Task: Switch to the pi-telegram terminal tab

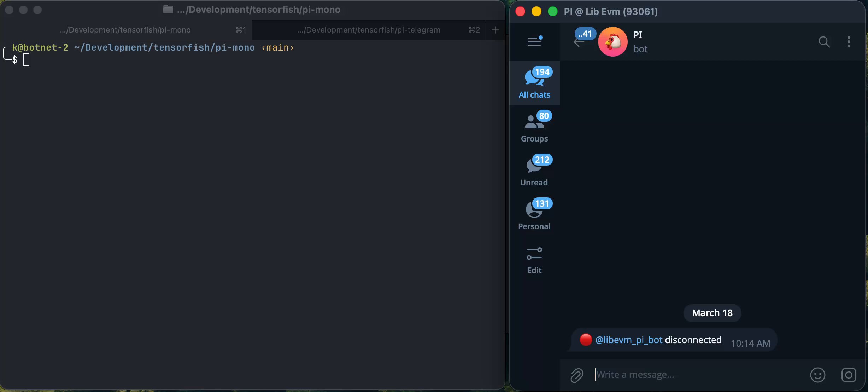Action: [x=369, y=30]
